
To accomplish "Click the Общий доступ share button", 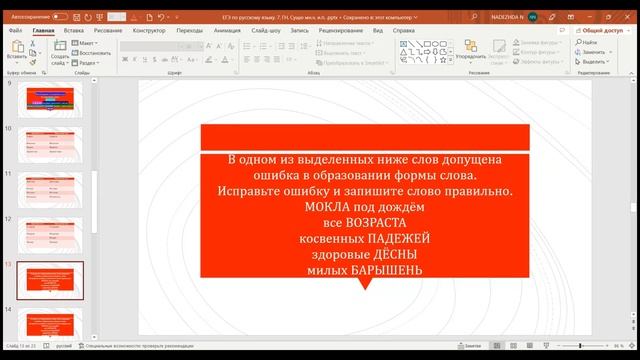I will pos(603,31).
